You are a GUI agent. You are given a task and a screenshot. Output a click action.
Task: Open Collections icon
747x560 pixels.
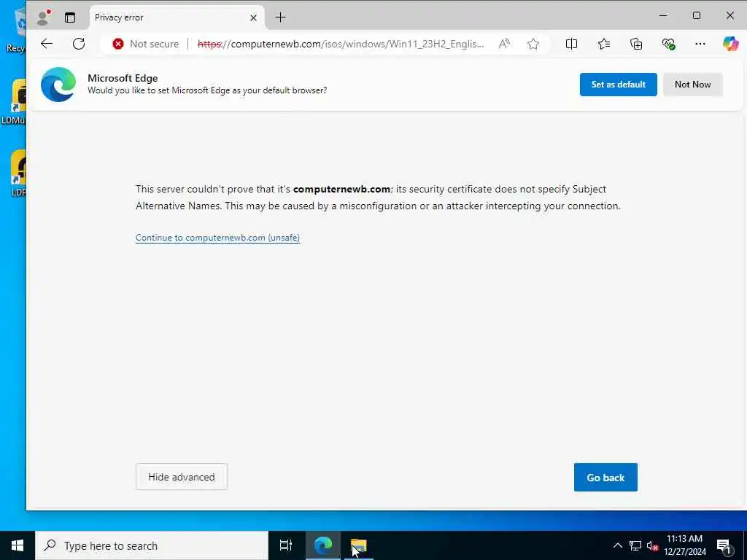tap(636, 44)
